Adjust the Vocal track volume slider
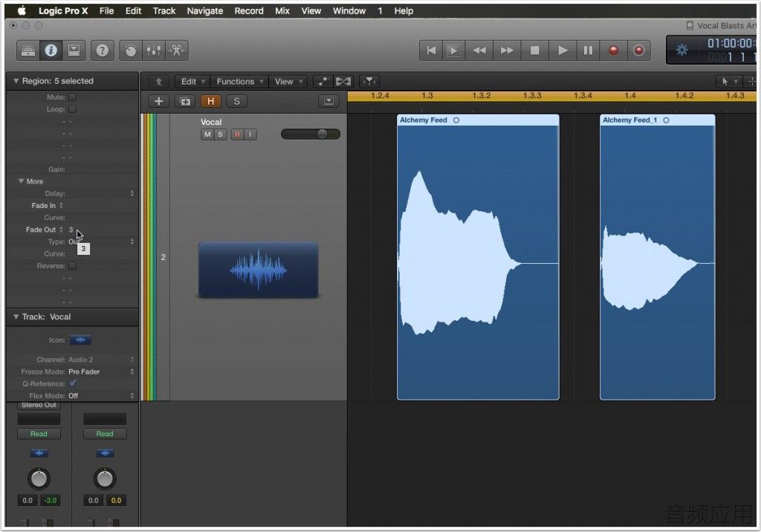This screenshot has width=761, height=532. (x=311, y=134)
